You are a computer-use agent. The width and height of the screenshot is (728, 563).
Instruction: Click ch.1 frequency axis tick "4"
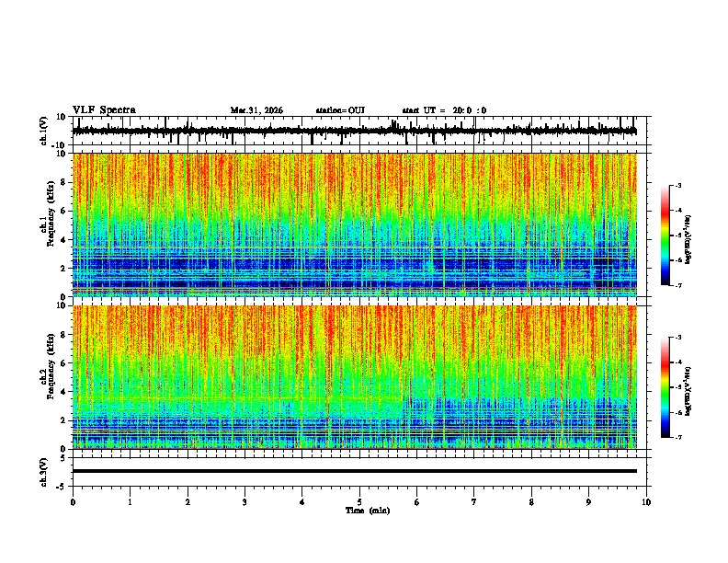64,240
